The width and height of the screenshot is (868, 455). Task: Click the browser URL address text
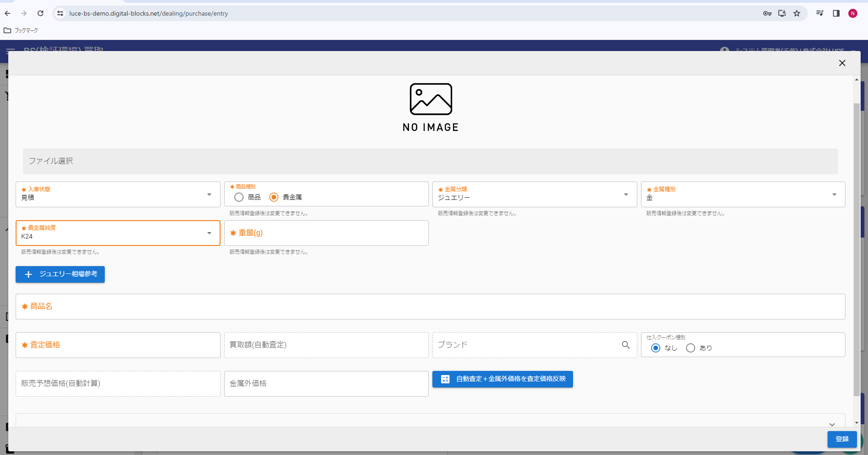tap(148, 13)
